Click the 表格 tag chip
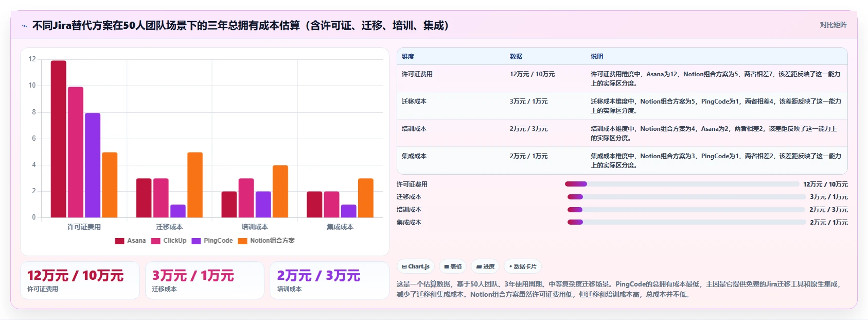 [x=453, y=266]
